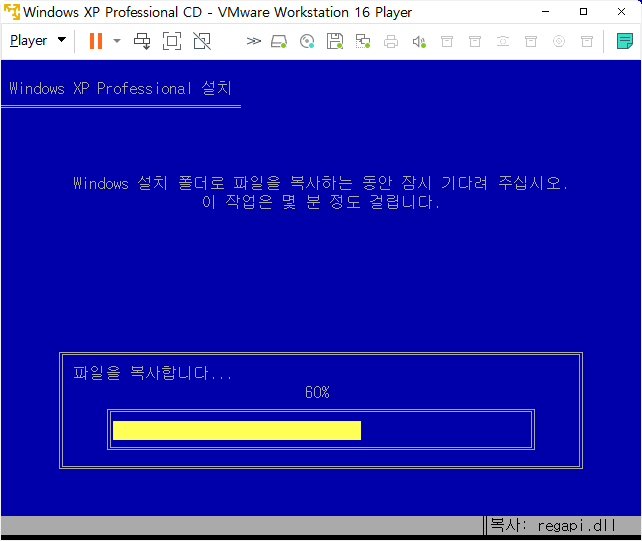Open the Player menu
The width and height of the screenshot is (642, 541).
tap(38, 41)
